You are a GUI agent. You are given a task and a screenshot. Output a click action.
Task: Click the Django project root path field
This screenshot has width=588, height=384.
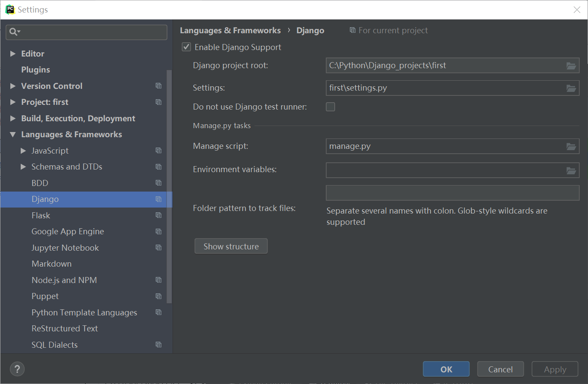453,66
